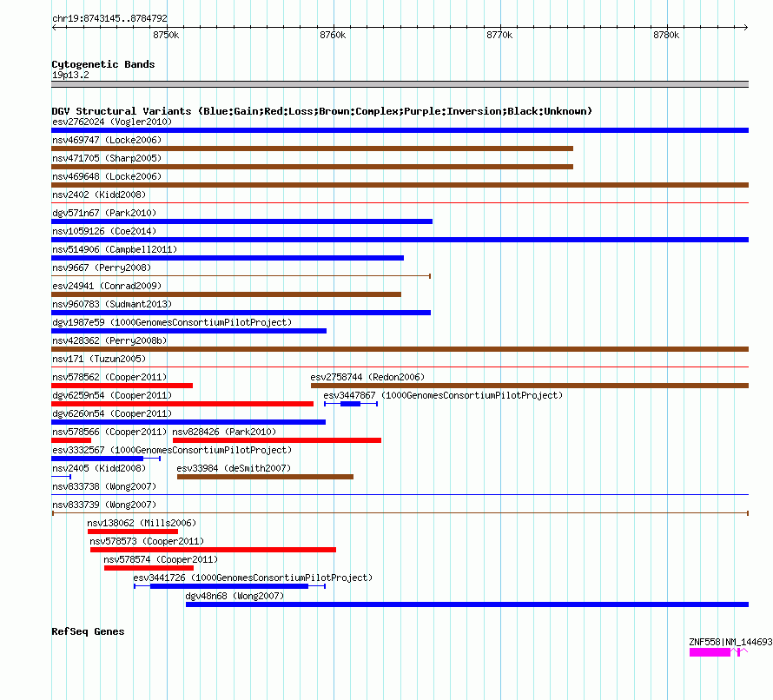Viewport: 773px width, 700px height.
Task: Open dgv48n68 (Wong2007) variant entry
Action: point(235,596)
